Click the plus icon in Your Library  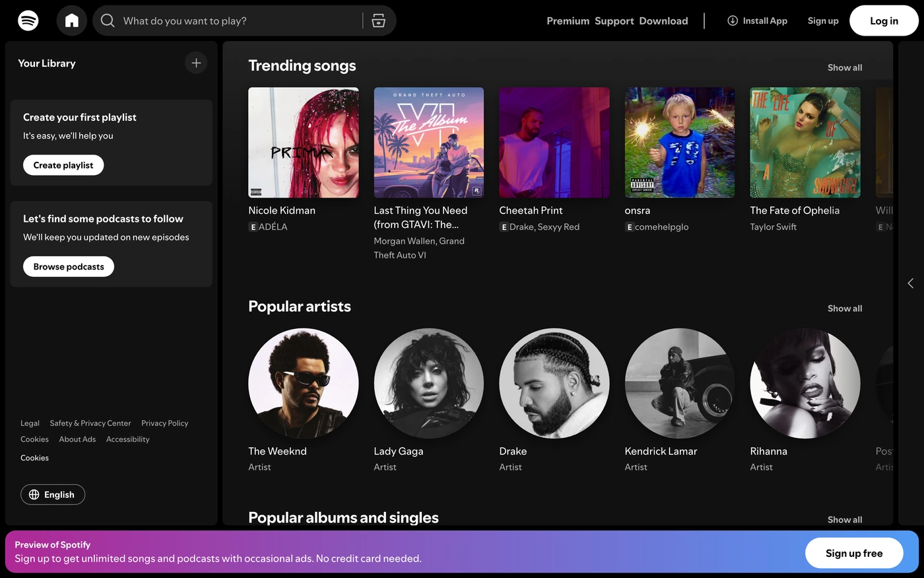click(x=196, y=63)
